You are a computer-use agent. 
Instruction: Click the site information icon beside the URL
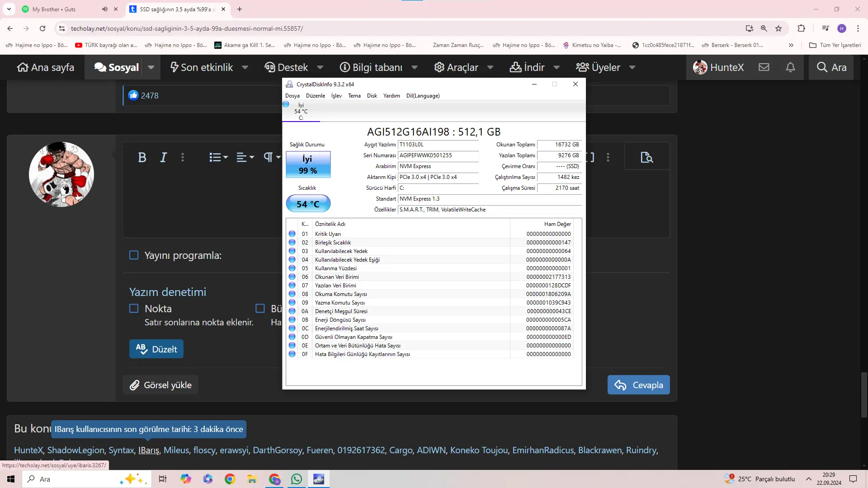click(62, 28)
